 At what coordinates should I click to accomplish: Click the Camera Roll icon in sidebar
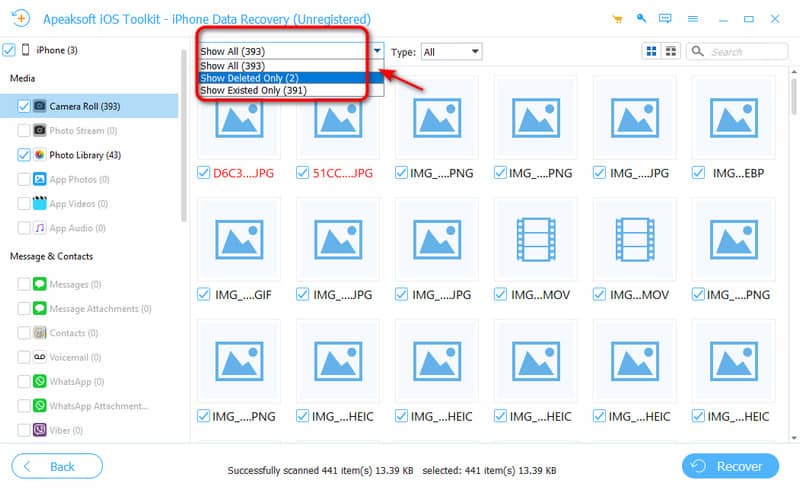click(39, 105)
